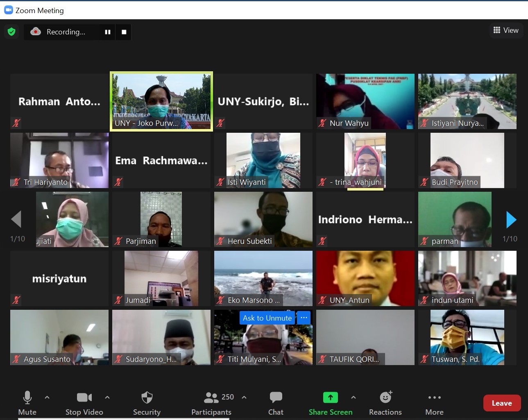Screen dimensions: 528x420
Task: Select the Eko Marsono video tile
Action: [x=263, y=279]
